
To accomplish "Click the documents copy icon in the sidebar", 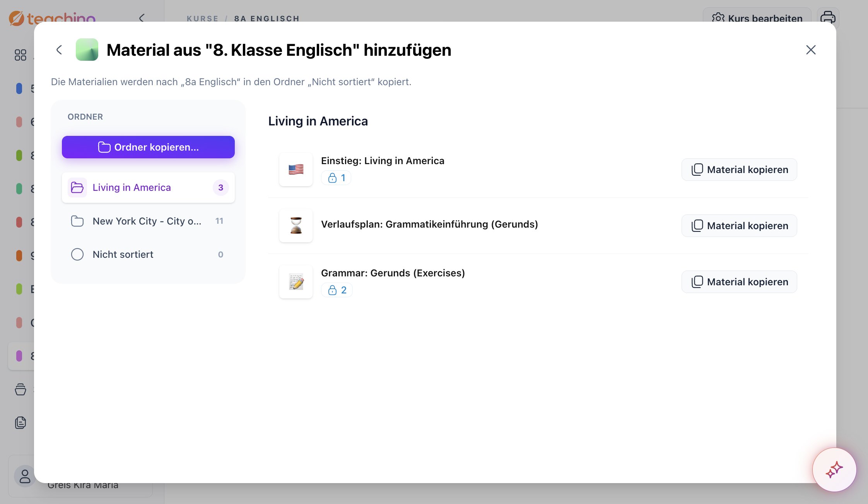I will tap(21, 423).
